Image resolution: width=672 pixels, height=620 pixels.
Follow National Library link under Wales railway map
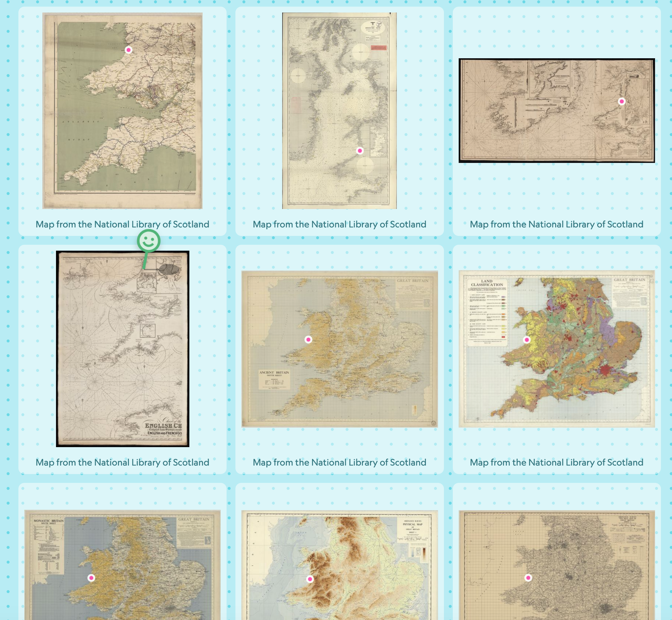click(x=122, y=224)
